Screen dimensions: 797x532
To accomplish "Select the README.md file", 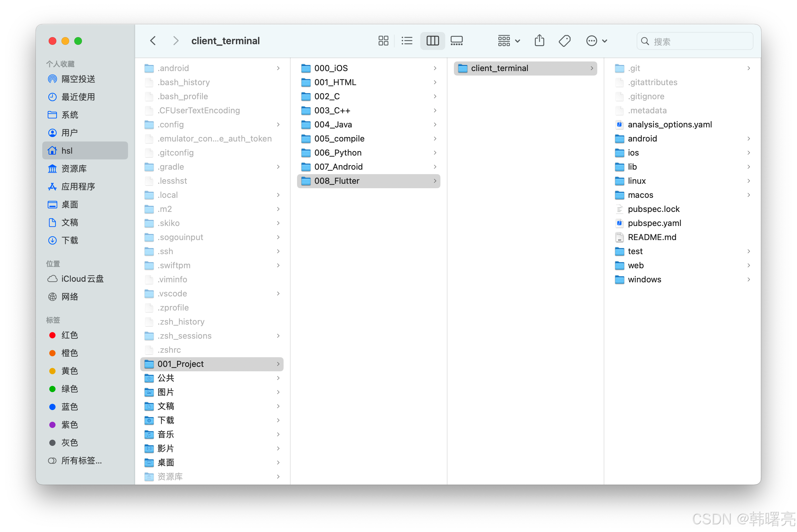I will (682, 237).
